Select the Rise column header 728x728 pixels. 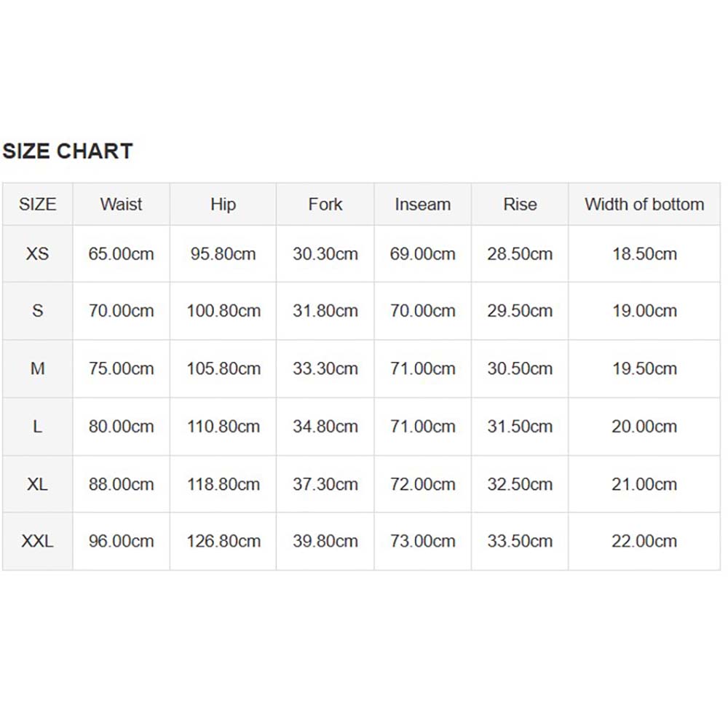tap(520, 205)
